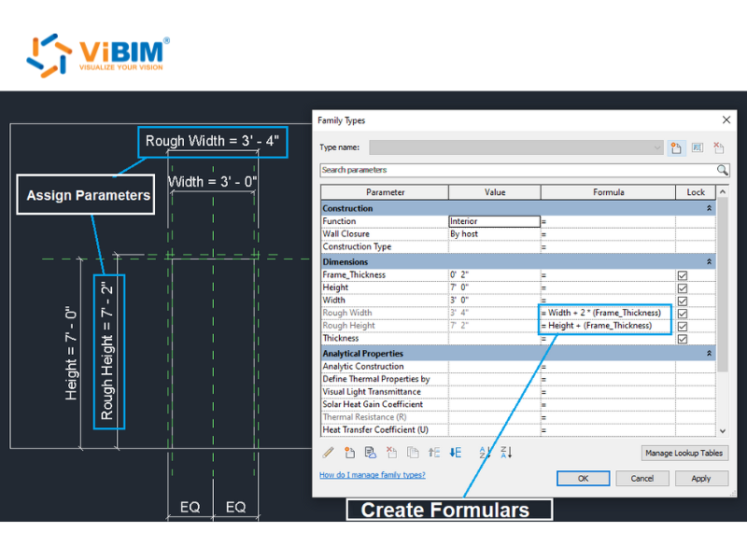Select the Function value 'Interior' field
This screenshot has width=747, height=560.
(495, 221)
